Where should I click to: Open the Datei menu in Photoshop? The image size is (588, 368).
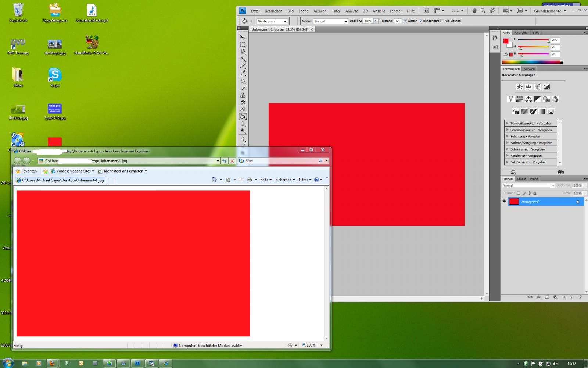tap(255, 11)
